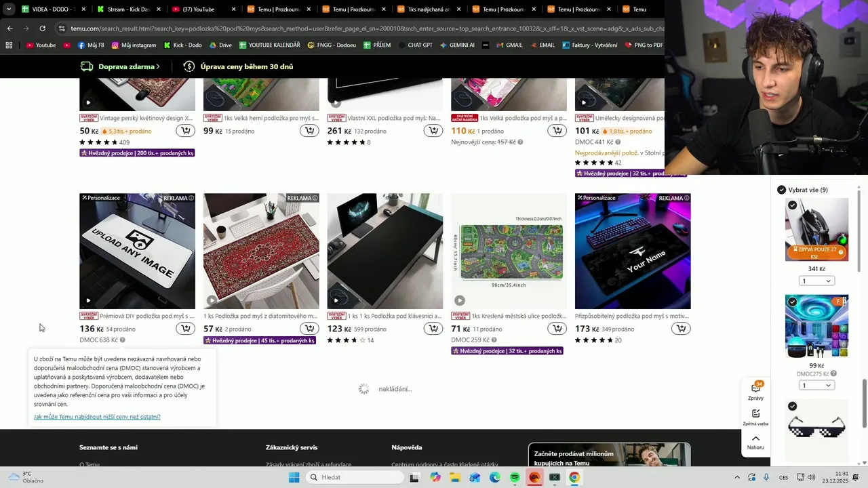The height and width of the screenshot is (488, 868).
Task: Go back in browser history
Action: click(9, 28)
